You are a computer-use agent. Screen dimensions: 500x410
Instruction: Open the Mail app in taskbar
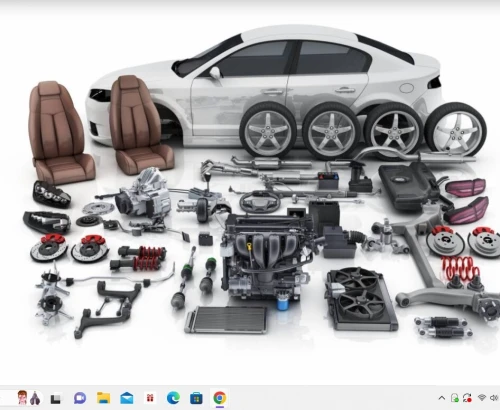[x=127, y=398]
